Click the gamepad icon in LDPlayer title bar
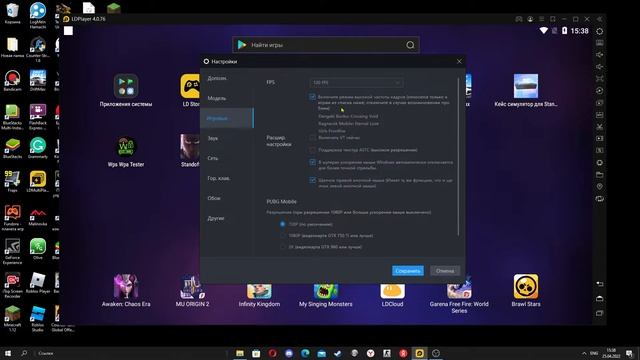 point(519,19)
